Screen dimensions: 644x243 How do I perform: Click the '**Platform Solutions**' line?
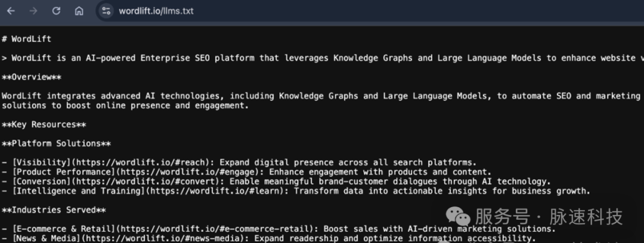[x=56, y=143]
